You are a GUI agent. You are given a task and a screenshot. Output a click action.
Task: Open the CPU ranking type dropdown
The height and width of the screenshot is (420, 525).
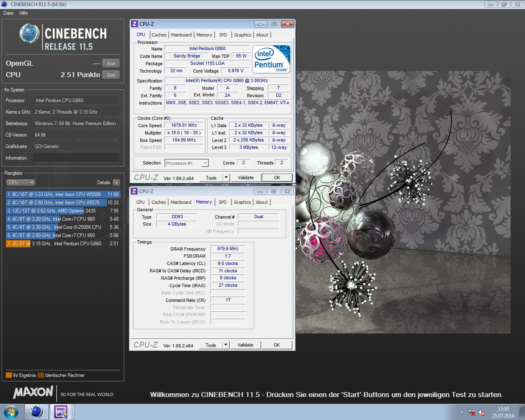[21, 183]
